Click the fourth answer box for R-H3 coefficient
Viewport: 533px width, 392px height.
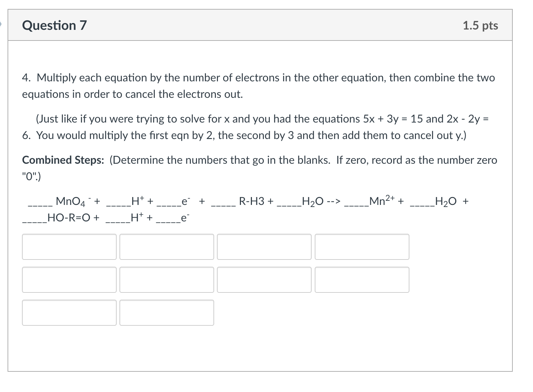(x=361, y=246)
